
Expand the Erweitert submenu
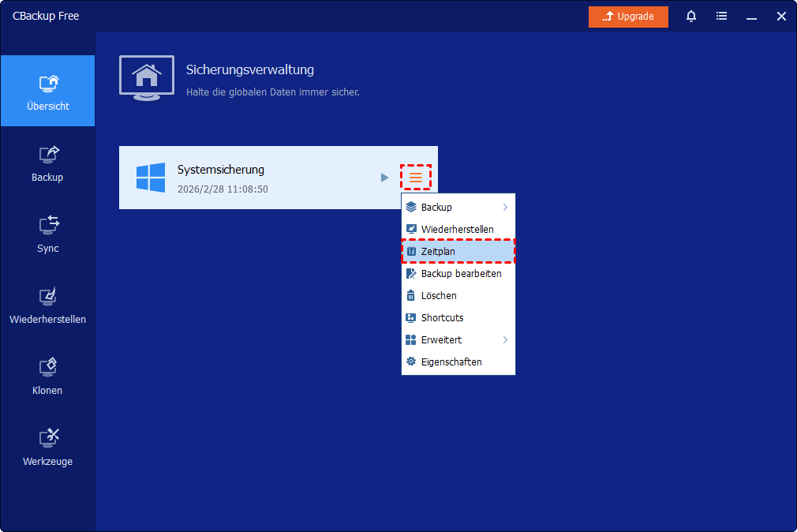tap(505, 340)
